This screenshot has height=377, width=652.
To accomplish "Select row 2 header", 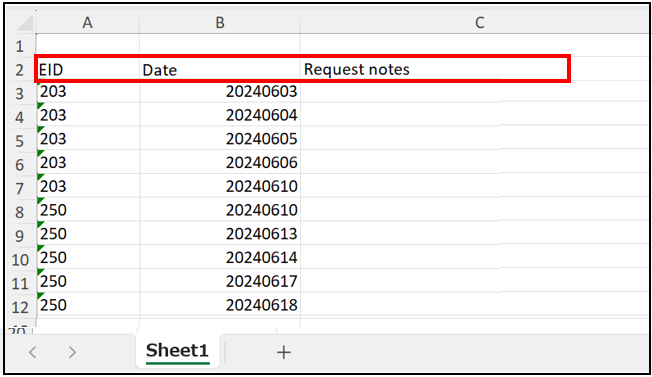I will pyautogui.click(x=20, y=69).
